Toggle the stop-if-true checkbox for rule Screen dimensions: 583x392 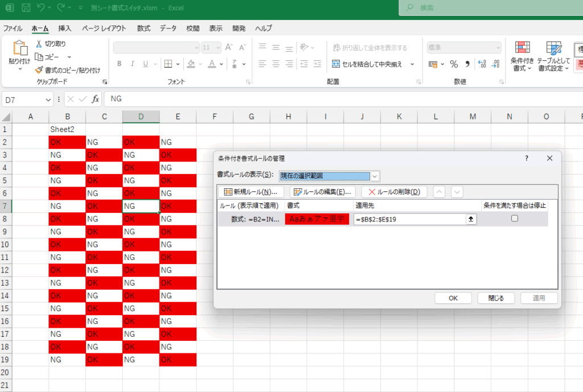(515, 218)
